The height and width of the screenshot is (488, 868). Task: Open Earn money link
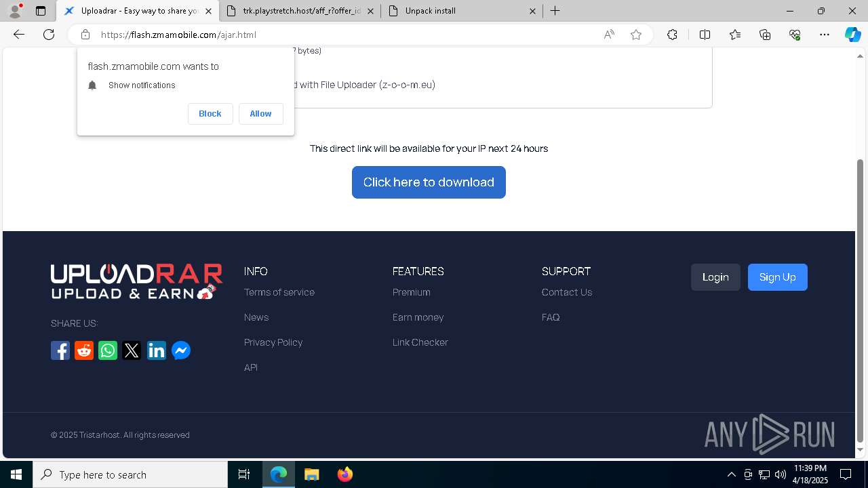[x=418, y=317]
